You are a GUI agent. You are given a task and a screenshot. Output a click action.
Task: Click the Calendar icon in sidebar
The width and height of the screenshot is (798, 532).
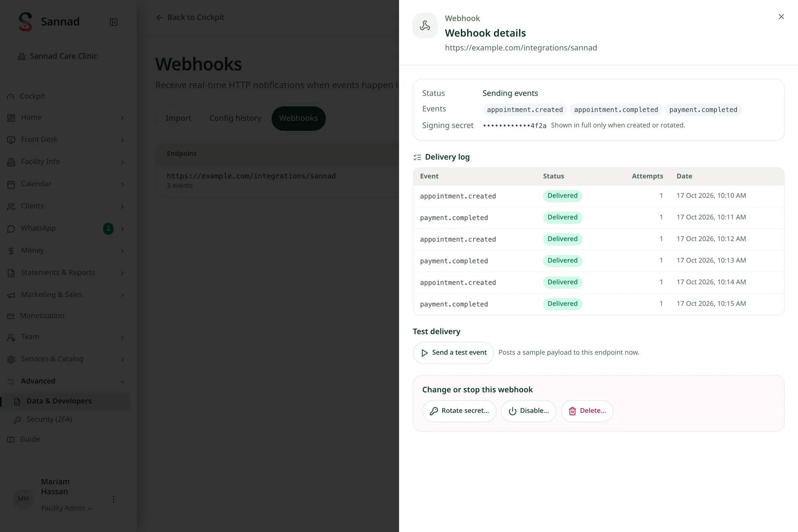(11, 184)
